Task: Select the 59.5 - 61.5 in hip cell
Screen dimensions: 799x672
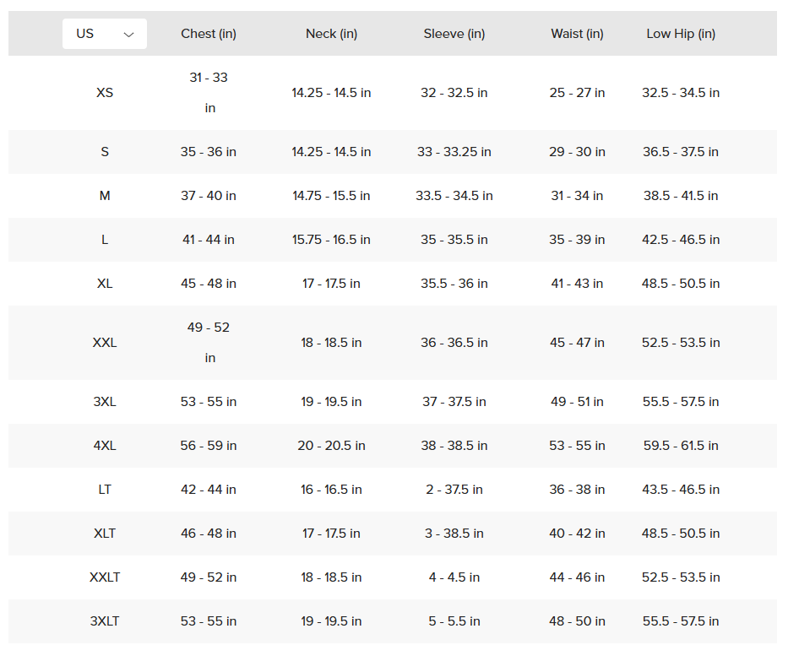Action: click(680, 446)
